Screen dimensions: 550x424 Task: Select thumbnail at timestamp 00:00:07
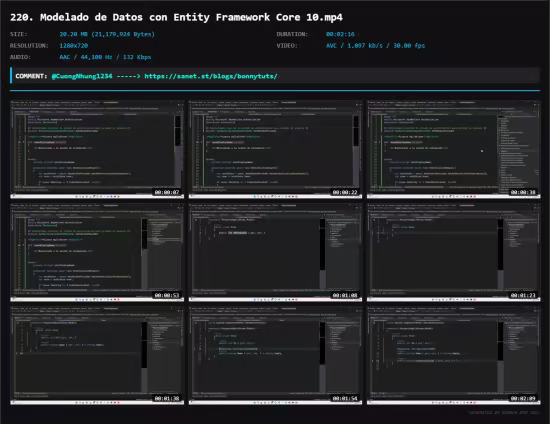point(97,149)
